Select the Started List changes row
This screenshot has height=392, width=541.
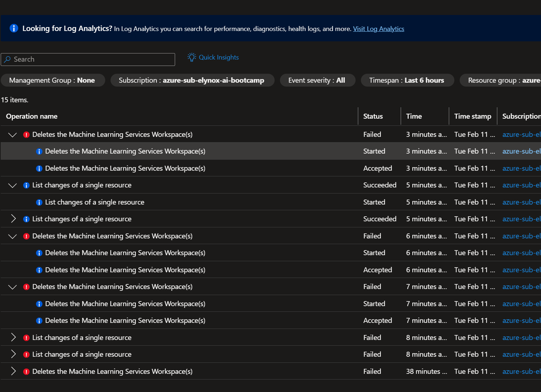click(271, 202)
